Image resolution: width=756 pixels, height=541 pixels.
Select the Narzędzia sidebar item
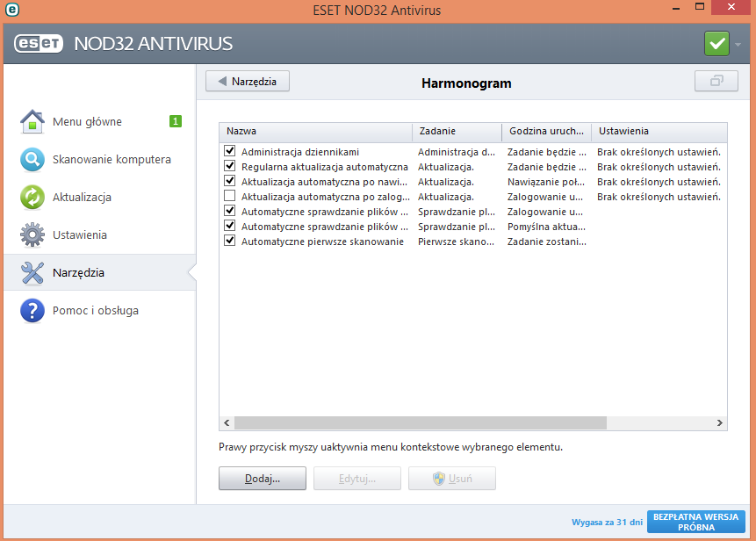pyautogui.click(x=100, y=273)
